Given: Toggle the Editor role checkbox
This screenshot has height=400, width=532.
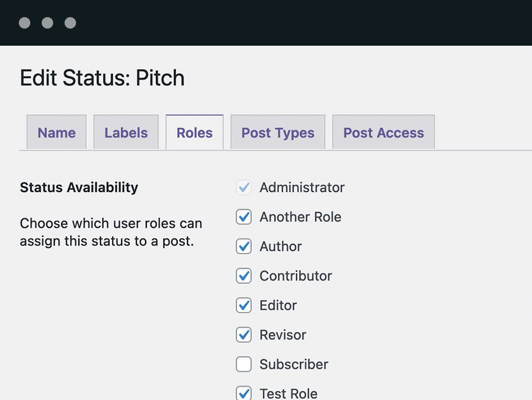Looking at the screenshot, I should 244,305.
